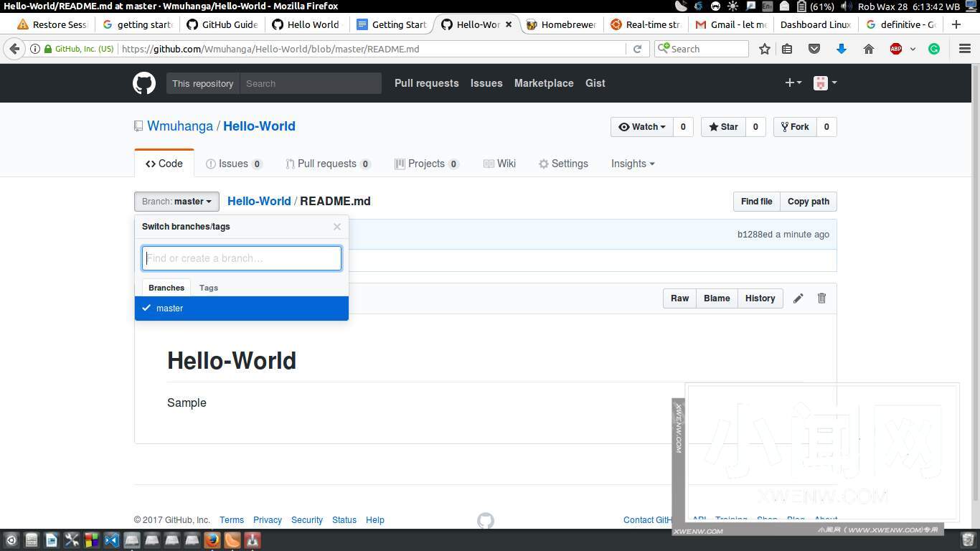This screenshot has width=980, height=551.
Task: Click the footer GitHub mark icon
Action: coord(486,520)
